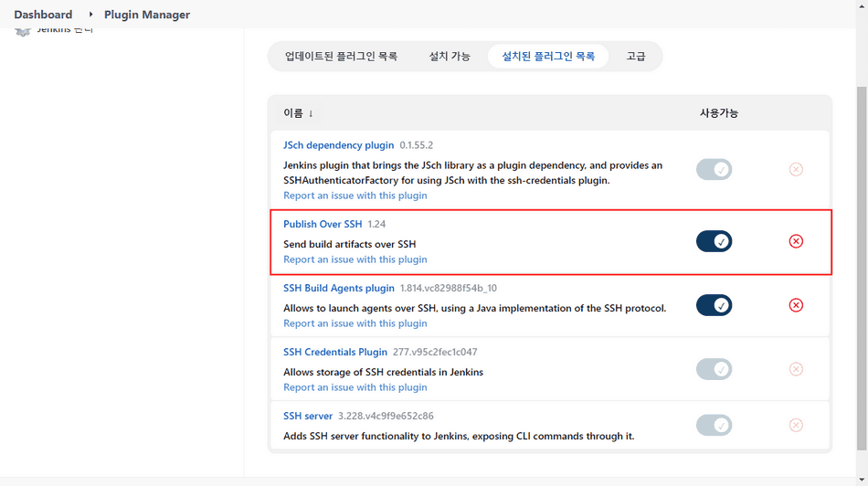The image size is (868, 486).
Task: Click the vertical page scrollbar
Action: [x=862, y=269]
